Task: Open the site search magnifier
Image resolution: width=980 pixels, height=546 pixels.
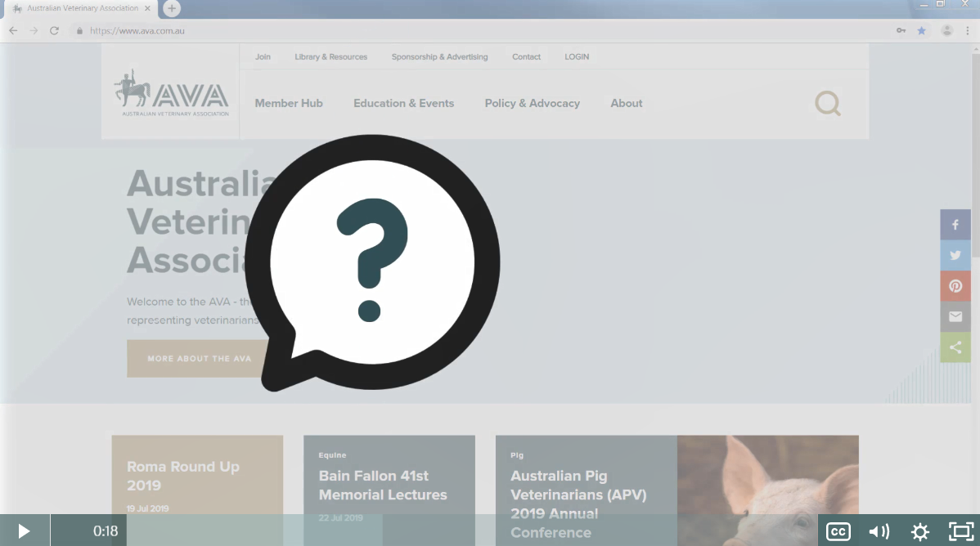Action: tap(828, 103)
